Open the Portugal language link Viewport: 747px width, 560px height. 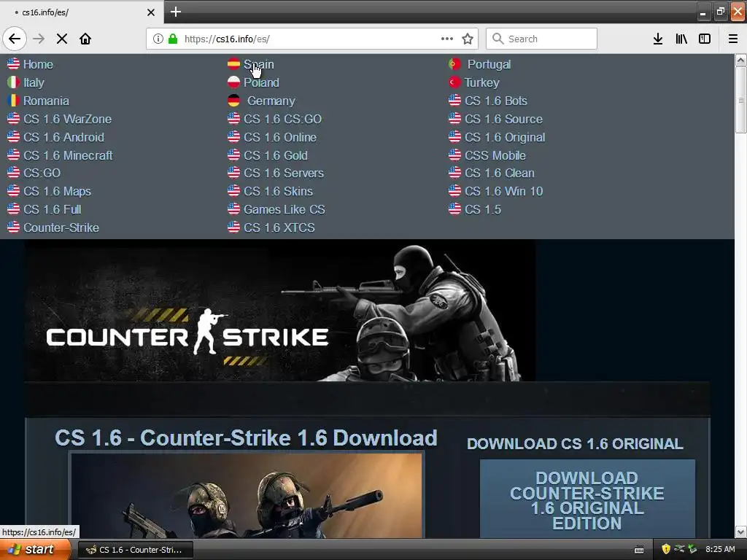tap(489, 64)
